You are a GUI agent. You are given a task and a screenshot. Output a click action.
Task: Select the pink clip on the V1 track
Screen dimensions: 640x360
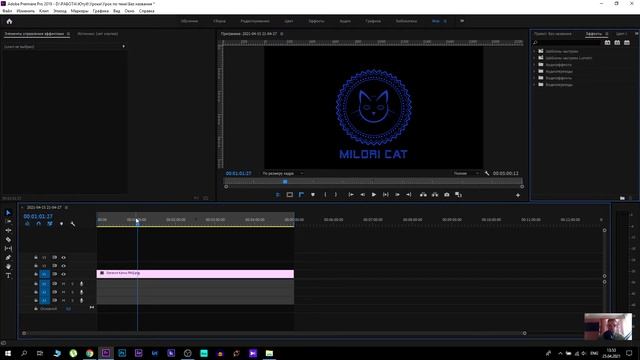[195, 273]
